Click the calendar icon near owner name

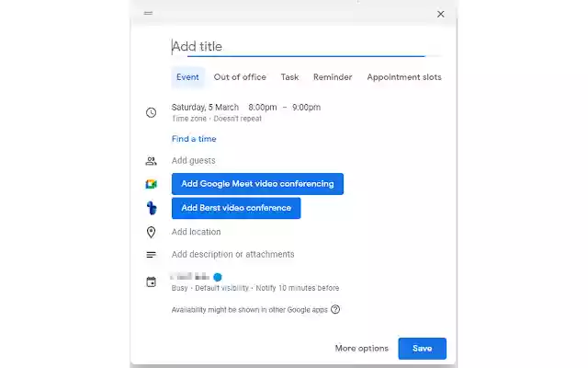point(152,282)
